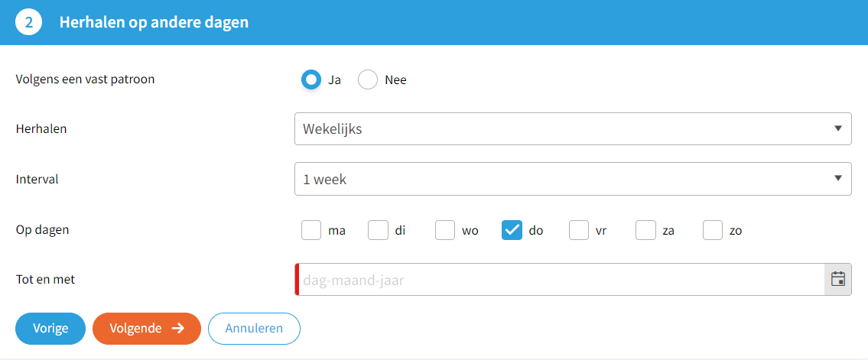
Task: Click the arrow on the Volgende button
Action: [178, 329]
